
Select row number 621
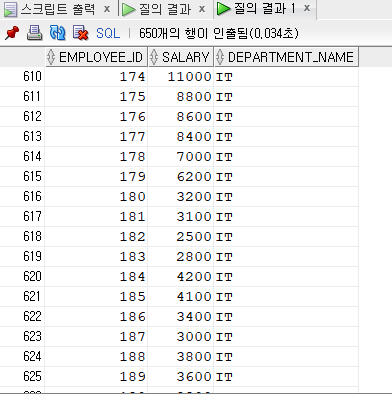[22, 297]
